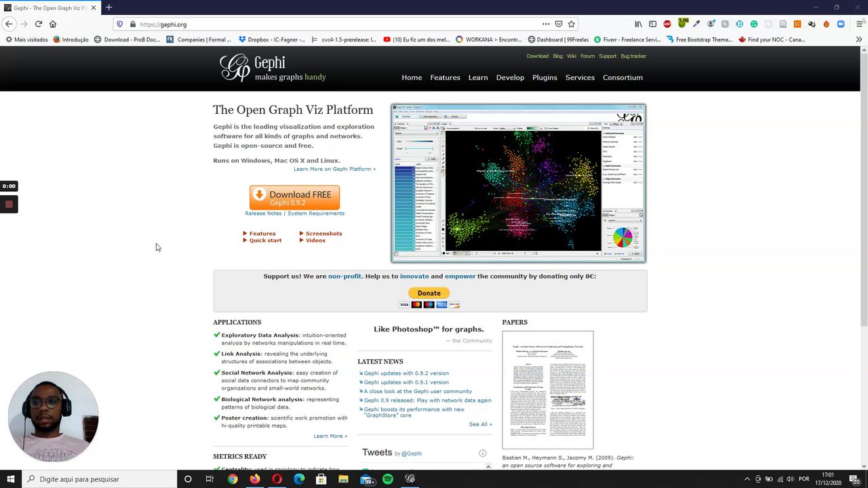Open the Forum link in header
The width and height of the screenshot is (868, 488).
(587, 56)
